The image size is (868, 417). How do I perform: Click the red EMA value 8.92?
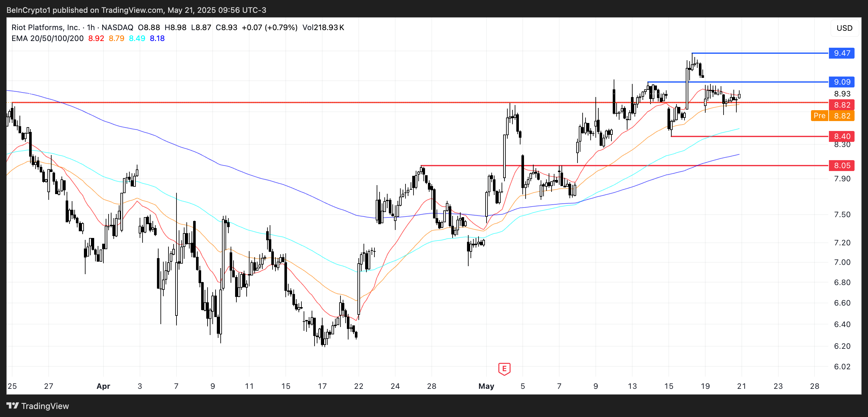pyautogui.click(x=96, y=38)
